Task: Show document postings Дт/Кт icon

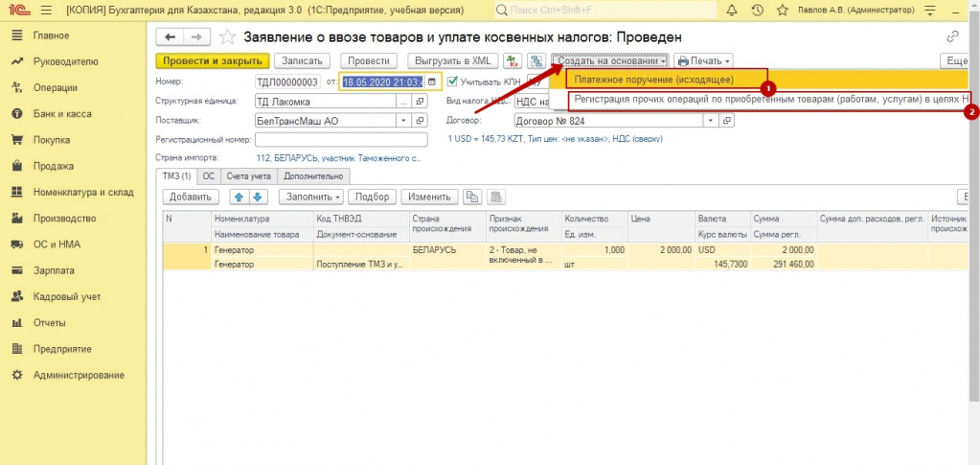Action: coord(513,60)
